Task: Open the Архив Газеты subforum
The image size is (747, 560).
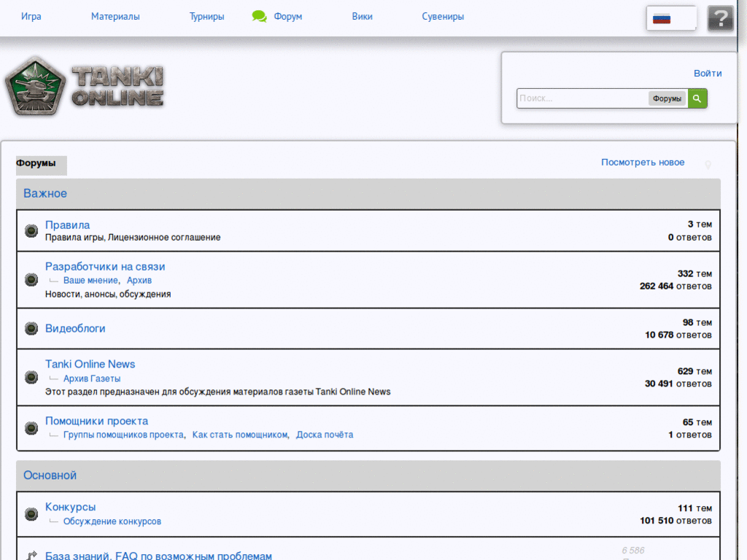Action: (x=92, y=378)
